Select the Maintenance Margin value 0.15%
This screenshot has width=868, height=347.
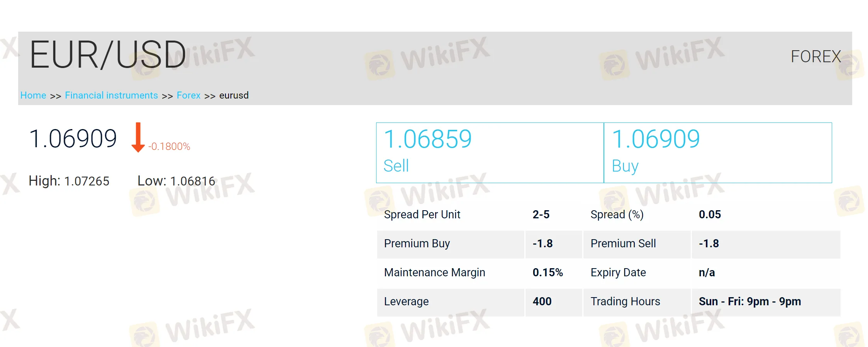548,272
